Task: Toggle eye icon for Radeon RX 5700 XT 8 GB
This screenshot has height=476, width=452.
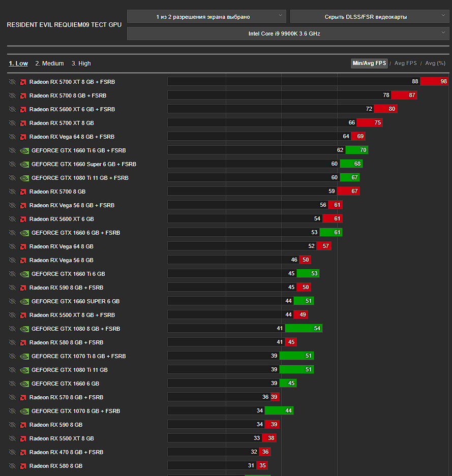Action: pyautogui.click(x=12, y=123)
